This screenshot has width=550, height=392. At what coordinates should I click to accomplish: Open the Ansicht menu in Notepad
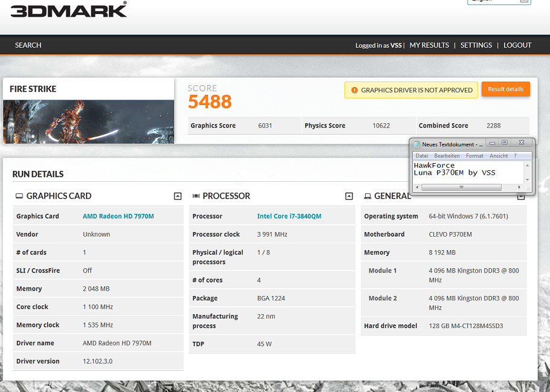pyautogui.click(x=499, y=156)
